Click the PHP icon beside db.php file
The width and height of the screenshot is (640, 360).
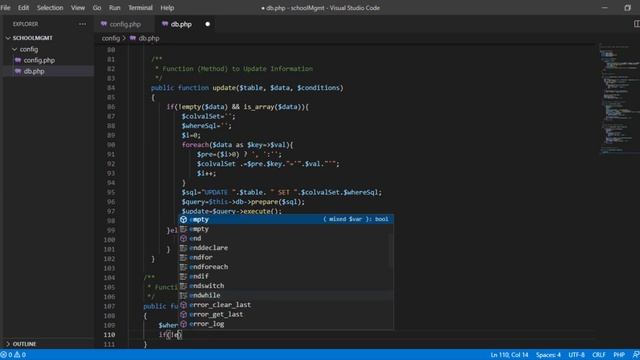tap(18, 71)
